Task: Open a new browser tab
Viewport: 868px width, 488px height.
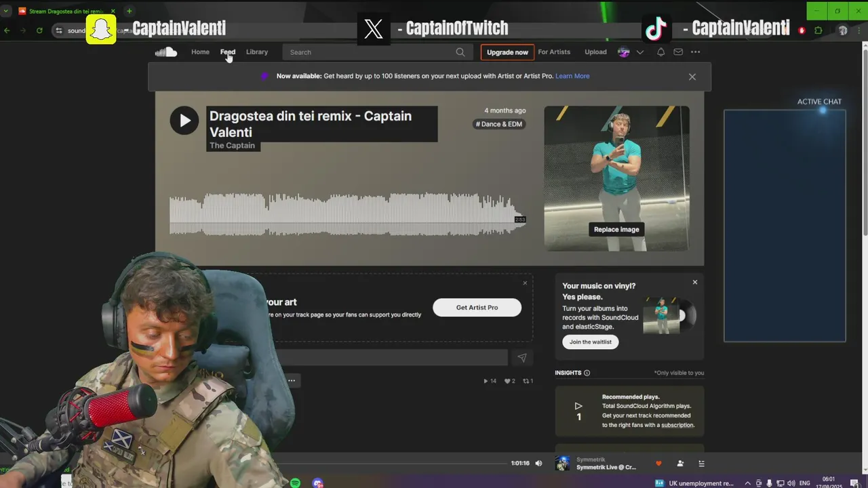Action: [129, 11]
